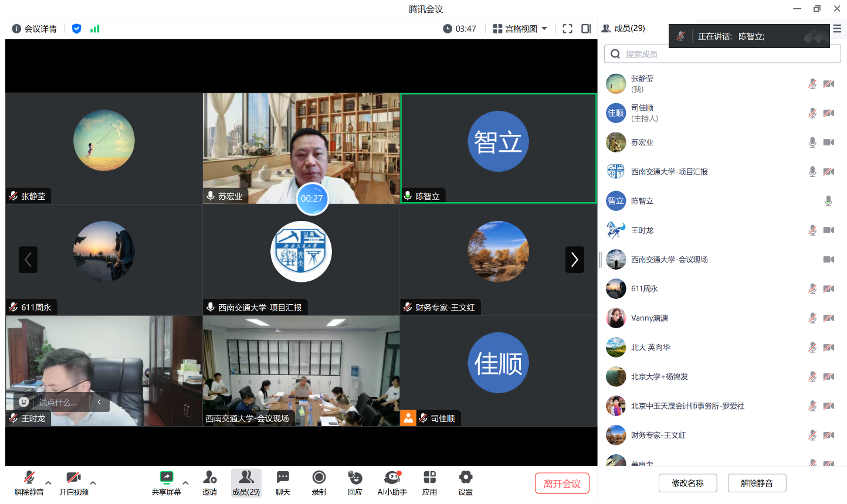This screenshot has height=504, width=847.
Task: Enter fullscreen mode via top toolbar icon
Action: 567,29
